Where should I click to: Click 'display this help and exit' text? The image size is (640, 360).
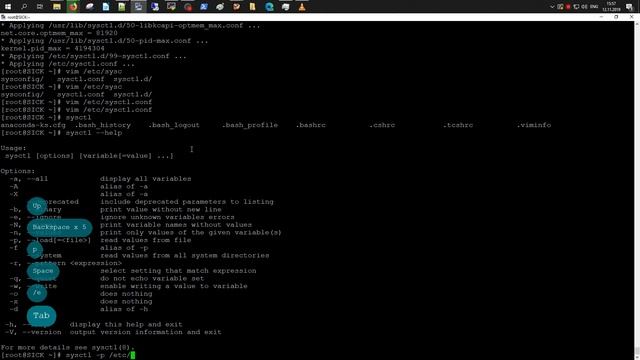pos(126,324)
